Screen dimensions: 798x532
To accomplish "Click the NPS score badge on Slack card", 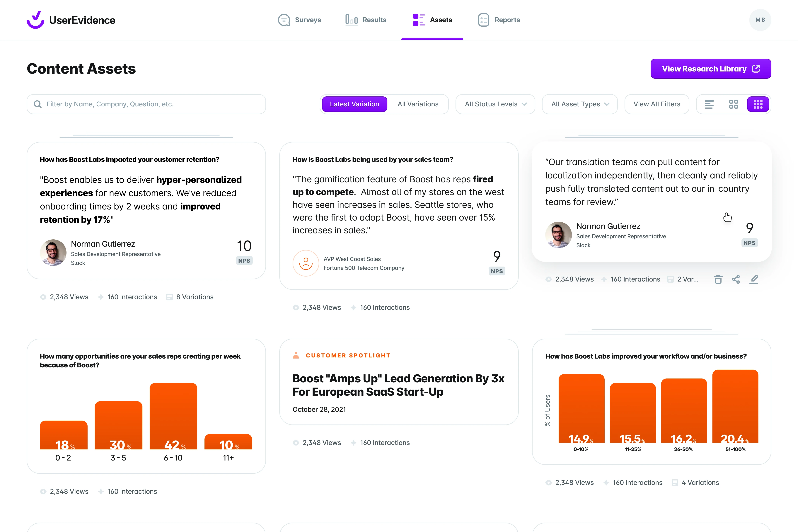I will click(243, 260).
